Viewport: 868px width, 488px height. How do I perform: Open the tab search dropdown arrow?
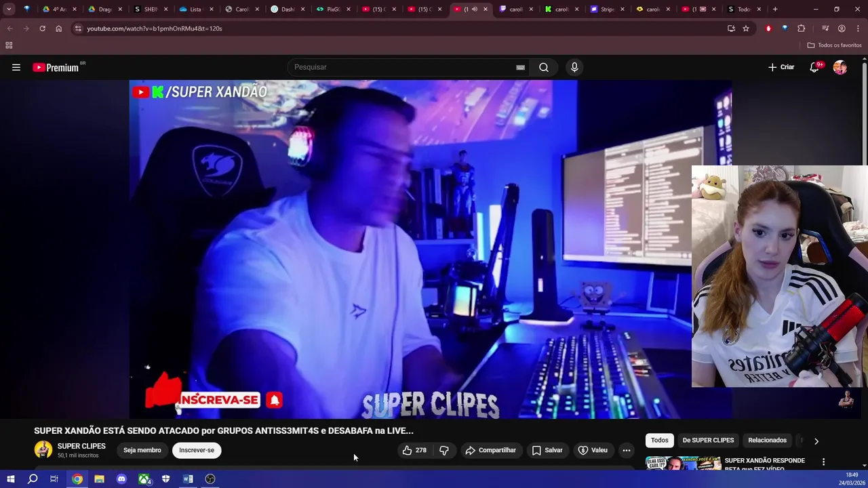9,9
